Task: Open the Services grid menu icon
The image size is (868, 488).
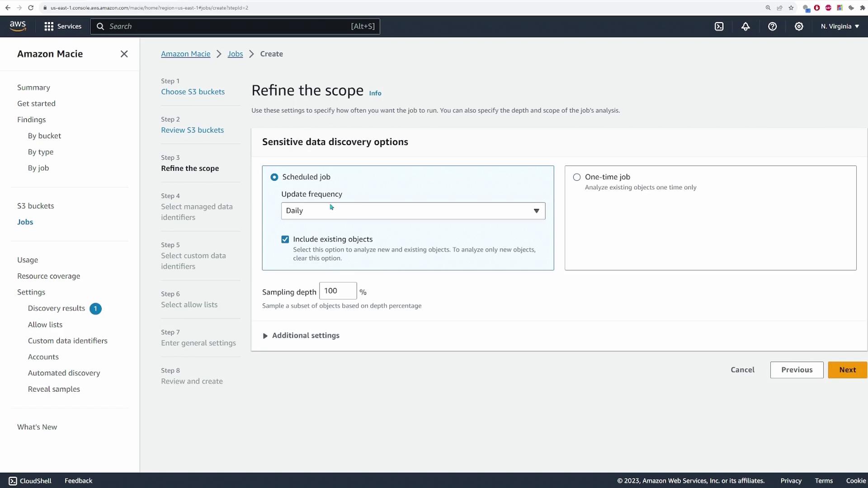Action: [x=49, y=26]
